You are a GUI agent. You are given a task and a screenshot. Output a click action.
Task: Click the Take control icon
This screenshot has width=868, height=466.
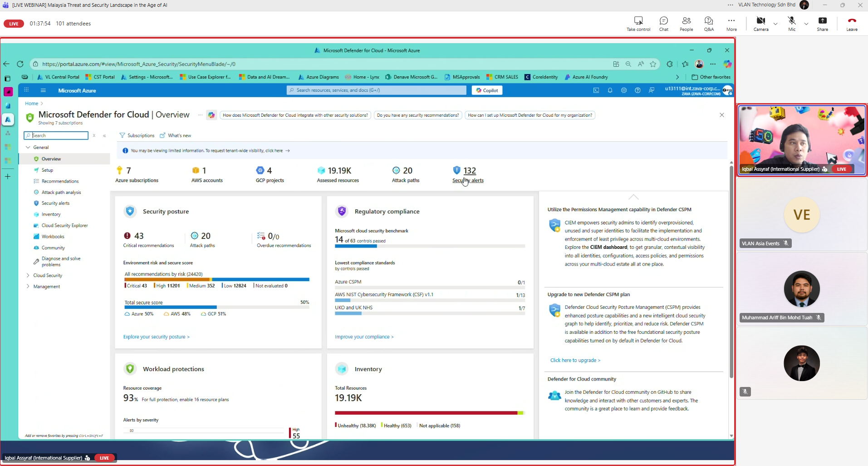click(x=638, y=21)
